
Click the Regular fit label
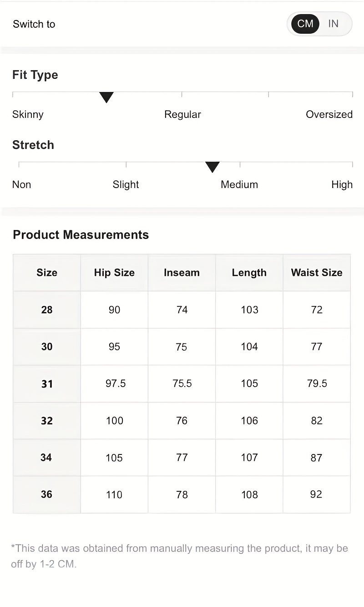182,114
